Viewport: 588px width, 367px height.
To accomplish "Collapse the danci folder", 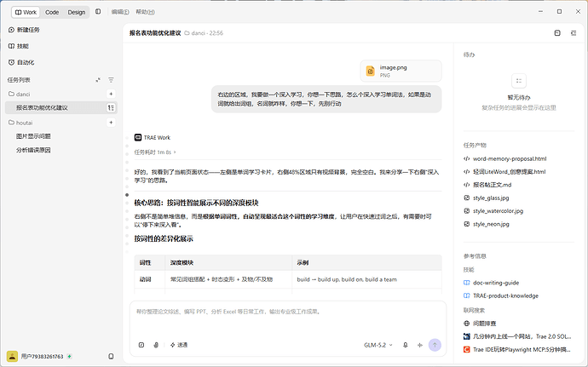I will tap(19, 95).
